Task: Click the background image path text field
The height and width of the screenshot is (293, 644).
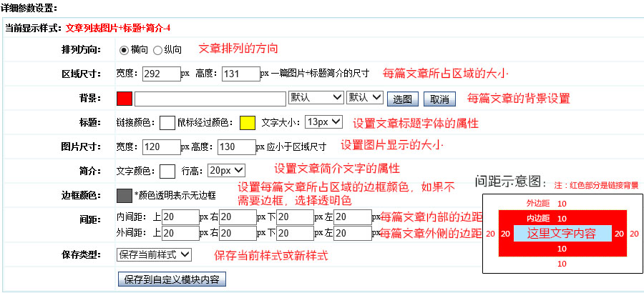Action: 210,99
